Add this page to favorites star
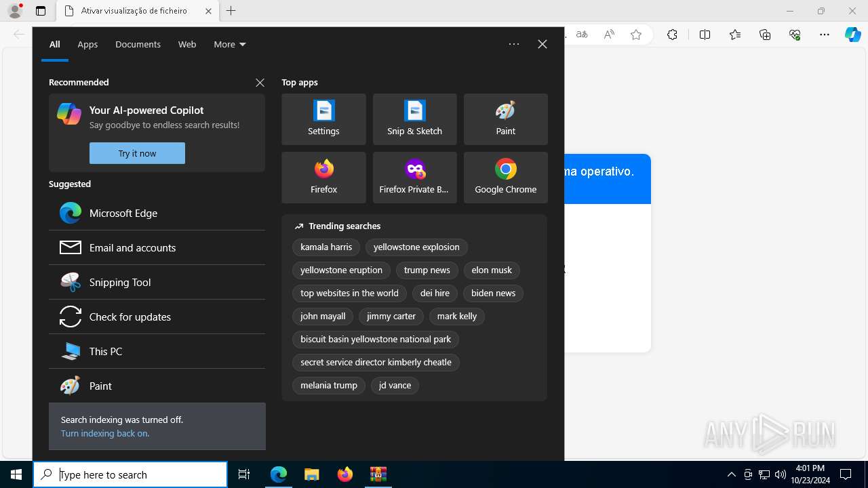The width and height of the screenshot is (868, 488). (x=636, y=35)
